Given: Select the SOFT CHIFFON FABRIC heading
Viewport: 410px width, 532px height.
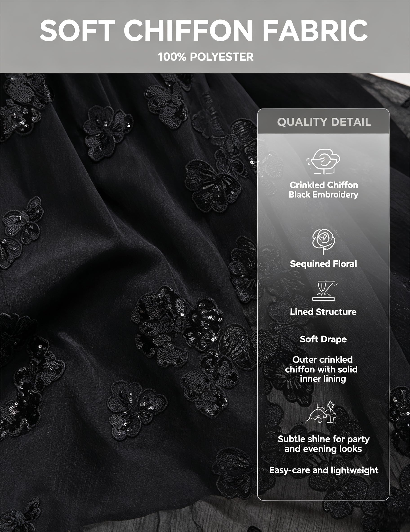Looking at the screenshot, I should point(204,30).
